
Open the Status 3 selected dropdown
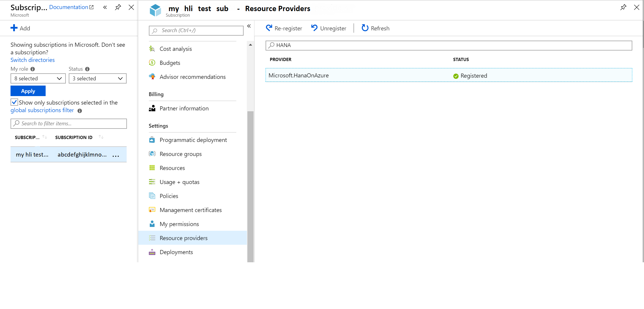point(98,79)
